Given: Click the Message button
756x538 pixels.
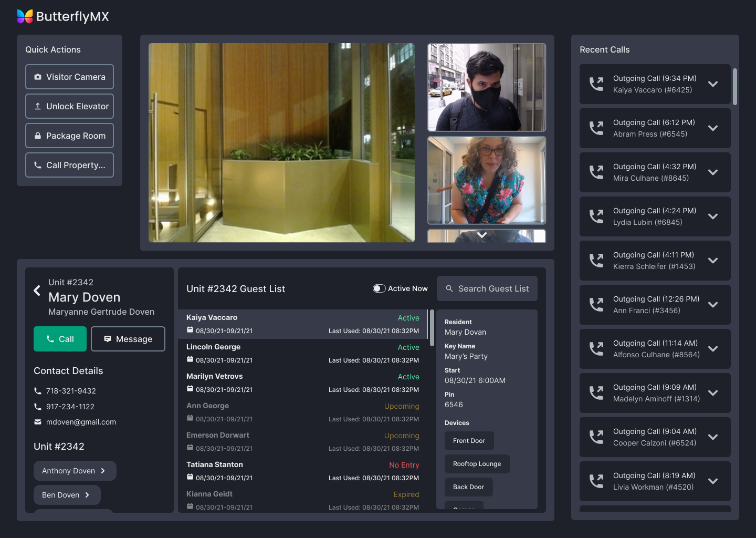Looking at the screenshot, I should [128, 339].
